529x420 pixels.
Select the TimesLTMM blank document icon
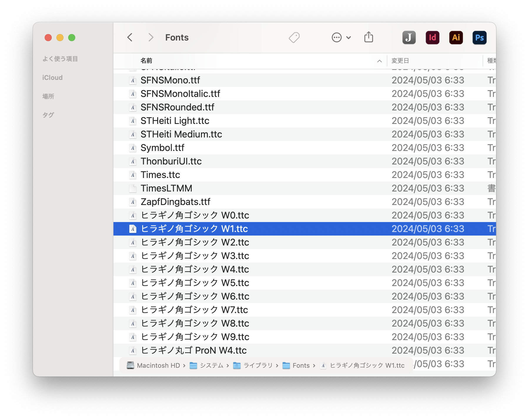(133, 188)
